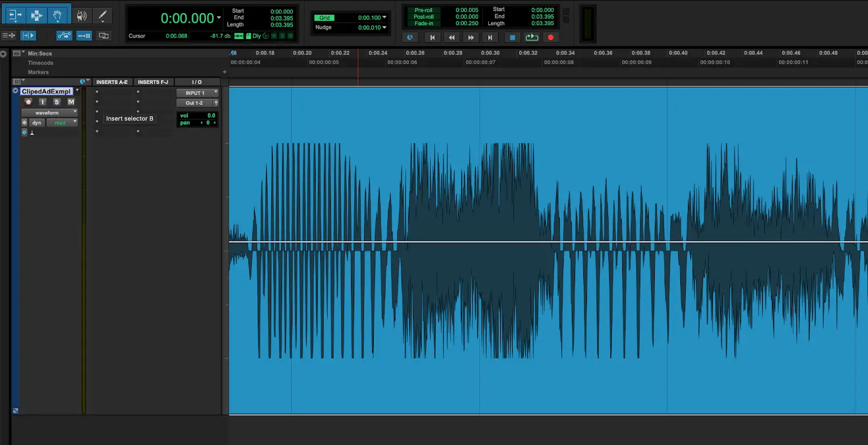
Task: Open the INPUT 1 input selector
Action: point(197,93)
